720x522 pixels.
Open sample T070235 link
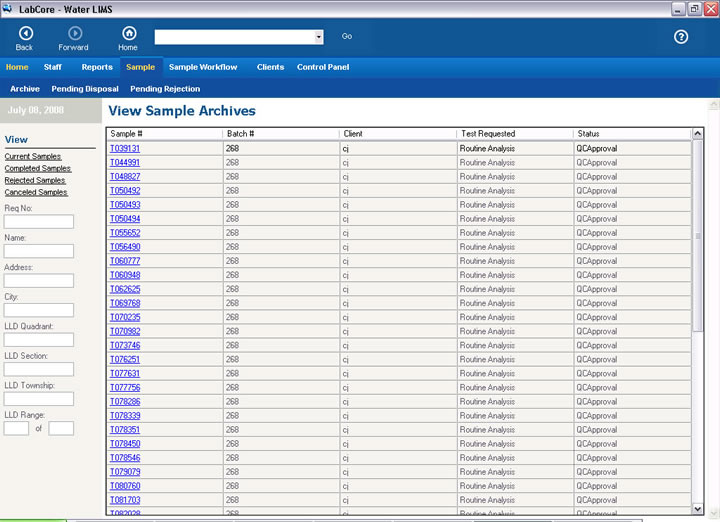[x=125, y=317]
